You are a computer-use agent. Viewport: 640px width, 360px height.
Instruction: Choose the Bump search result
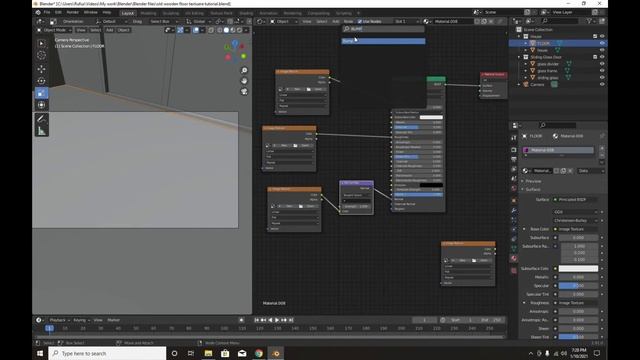pos(383,41)
